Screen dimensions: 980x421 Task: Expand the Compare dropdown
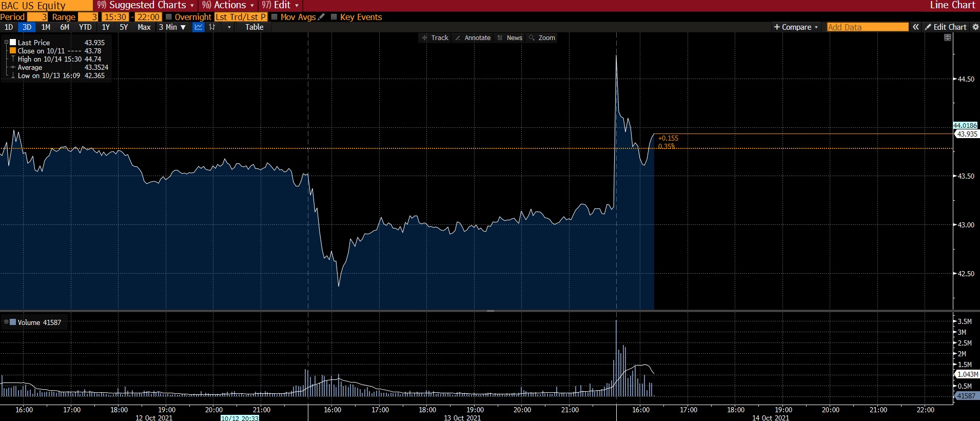pyautogui.click(x=796, y=27)
